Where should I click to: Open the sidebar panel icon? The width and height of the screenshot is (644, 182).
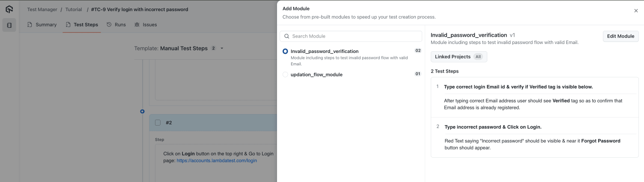point(9,25)
